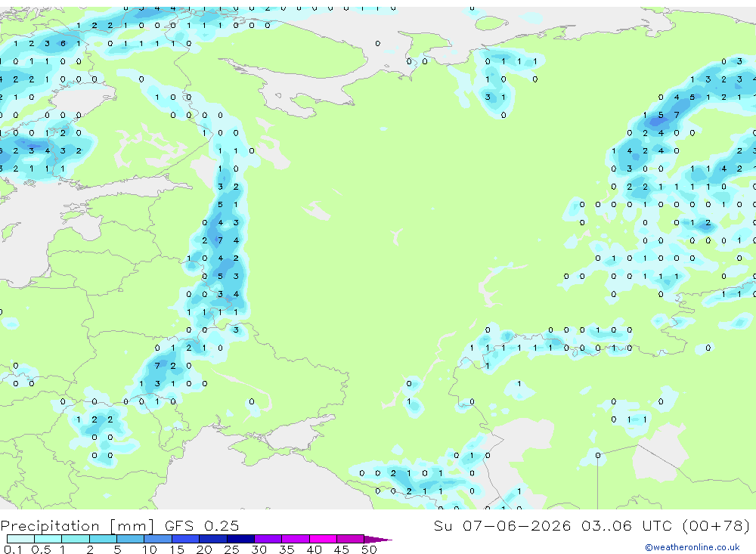Pick the 45–50 mm dark magenta legend swatch
This screenshot has width=756, height=554.
(351, 539)
